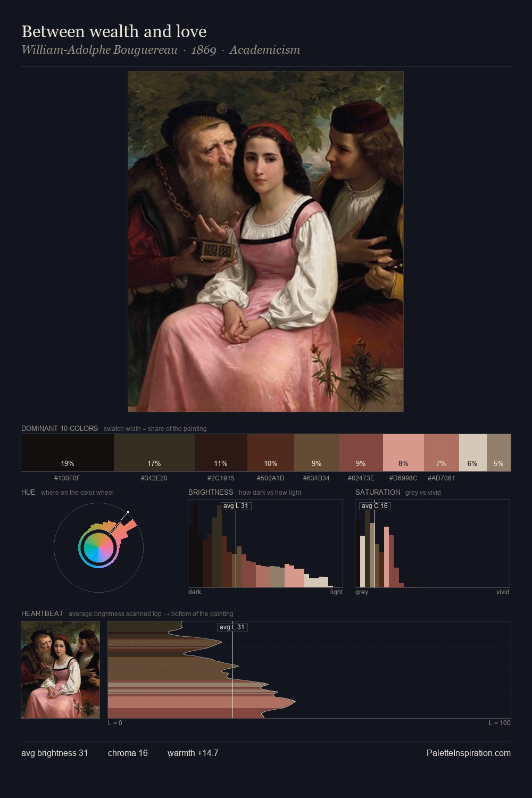Viewport: 532px width, 798px height.
Task: Pick the 8% light pink swatch #D6998C
Action: pos(403,453)
